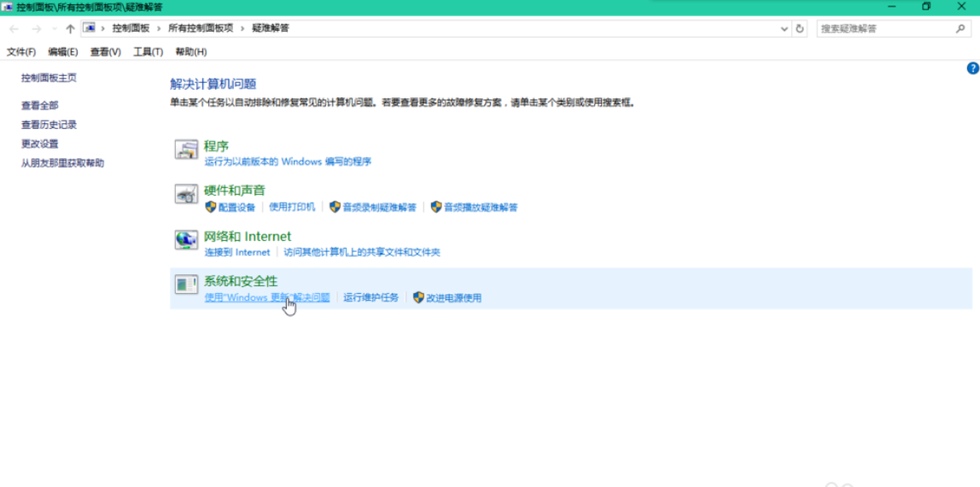980x487 pixels.
Task: Click the Hardware and Sound (硬件和声音) icon
Action: pyautogui.click(x=186, y=195)
